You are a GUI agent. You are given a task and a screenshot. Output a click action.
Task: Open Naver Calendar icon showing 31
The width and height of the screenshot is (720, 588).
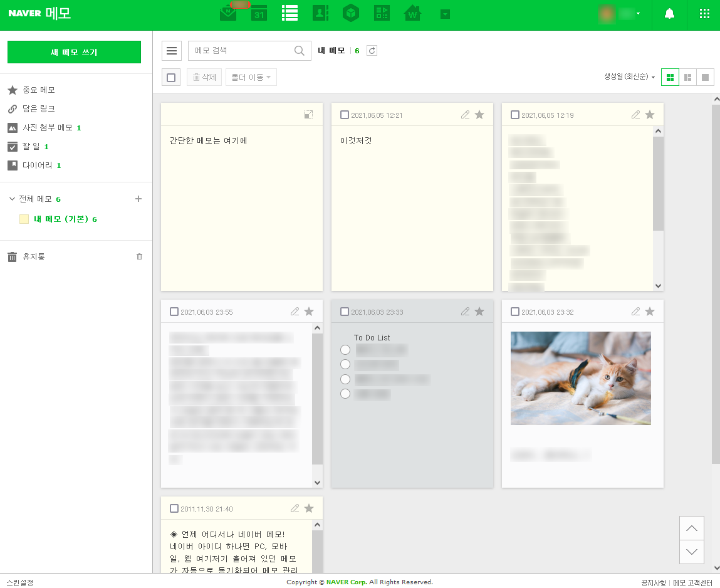pos(259,13)
